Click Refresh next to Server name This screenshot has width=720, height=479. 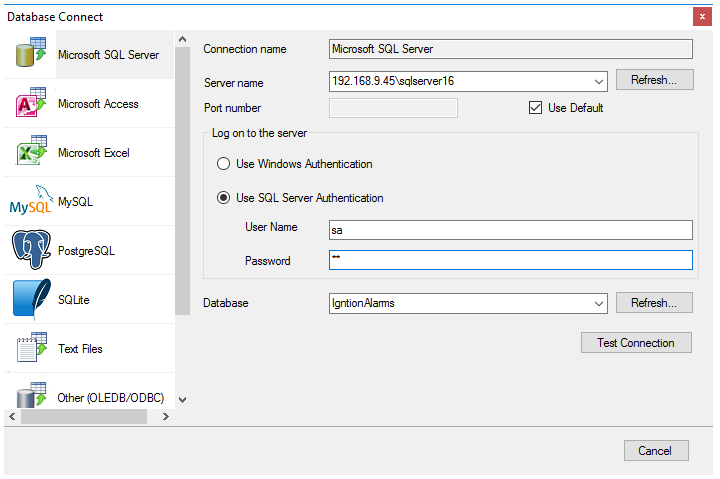[654, 80]
